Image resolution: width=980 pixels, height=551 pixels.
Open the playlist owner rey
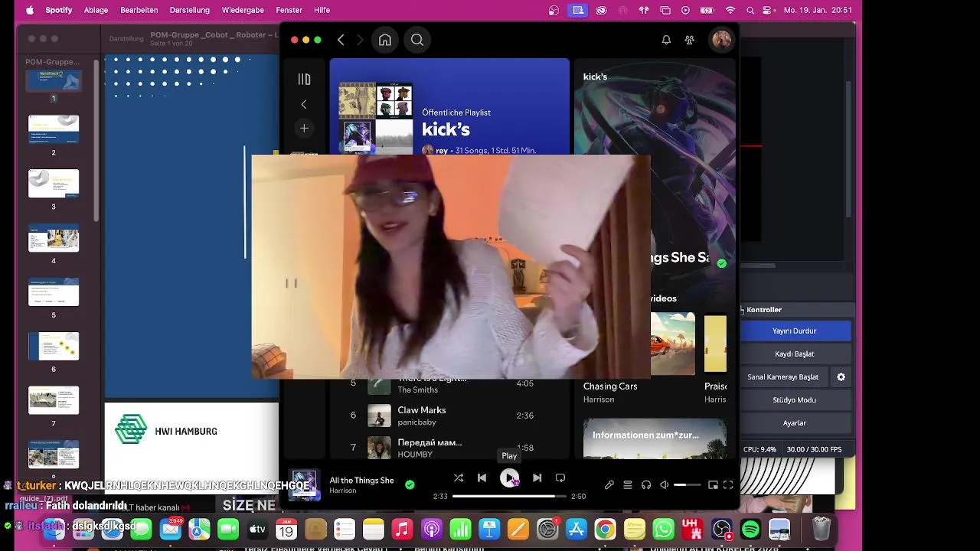442,151
